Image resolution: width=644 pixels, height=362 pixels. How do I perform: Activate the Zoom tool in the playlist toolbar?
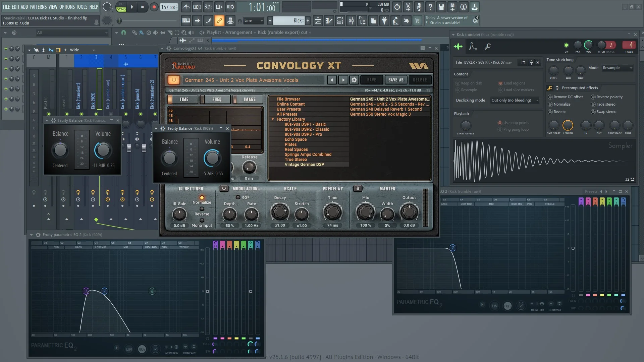[184, 33]
